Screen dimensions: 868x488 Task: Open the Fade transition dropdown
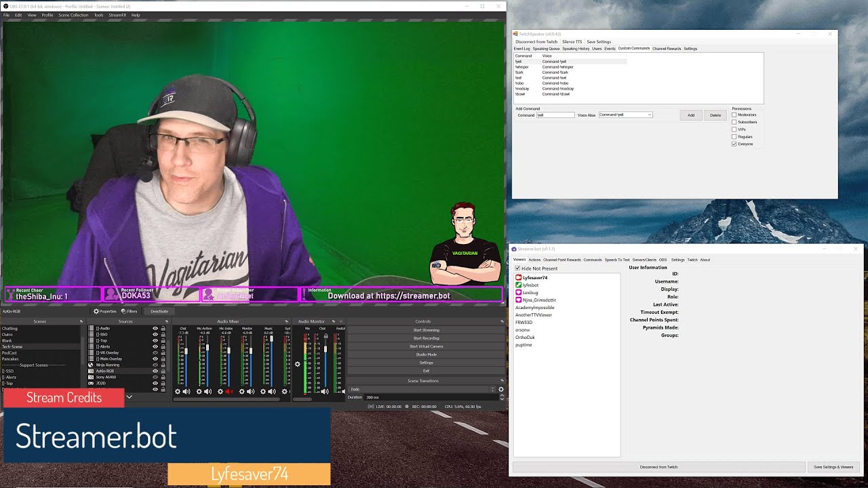pyautogui.click(x=422, y=389)
